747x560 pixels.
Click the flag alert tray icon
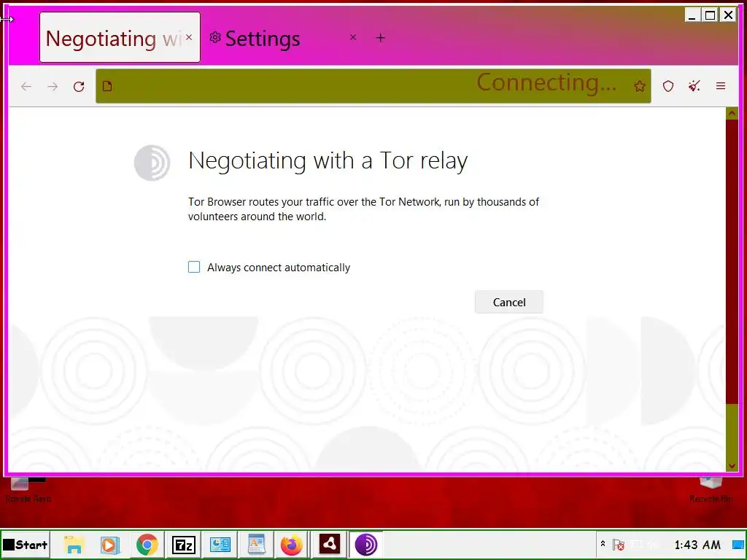(x=619, y=545)
